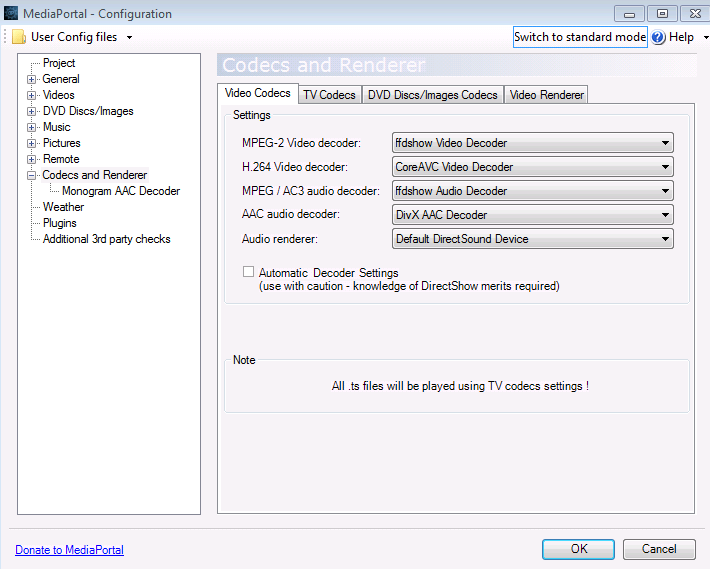Image resolution: width=710 pixels, height=569 pixels.
Task: Select Monogram AAC Decoder in the tree
Action: pos(121,191)
